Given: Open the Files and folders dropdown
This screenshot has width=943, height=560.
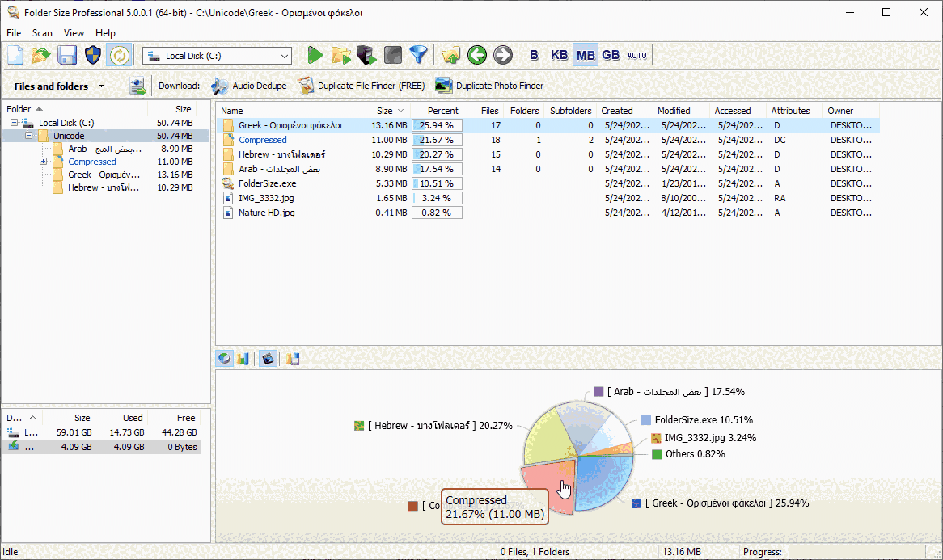Looking at the screenshot, I should click(101, 85).
